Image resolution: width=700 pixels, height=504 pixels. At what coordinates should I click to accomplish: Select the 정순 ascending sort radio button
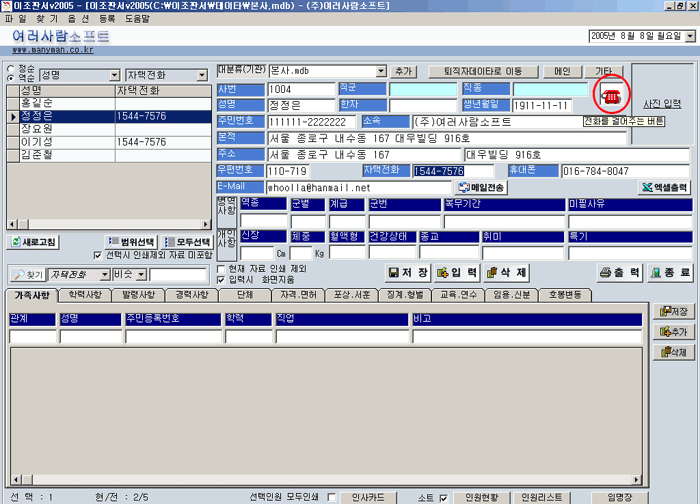10,68
